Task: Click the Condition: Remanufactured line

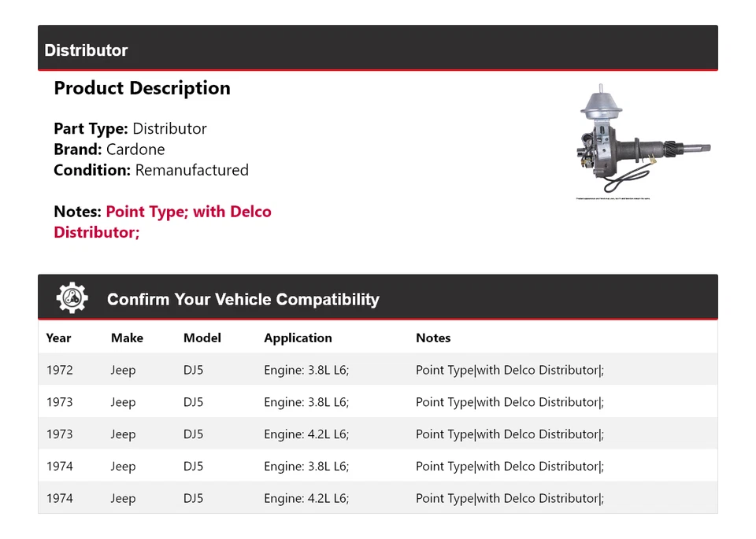Action: (151, 170)
